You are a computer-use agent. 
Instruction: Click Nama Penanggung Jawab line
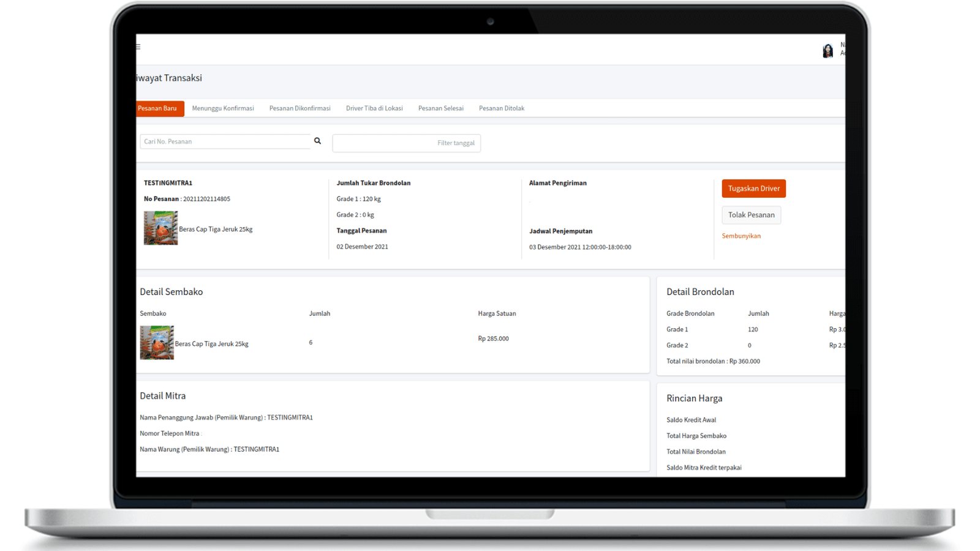(x=226, y=418)
